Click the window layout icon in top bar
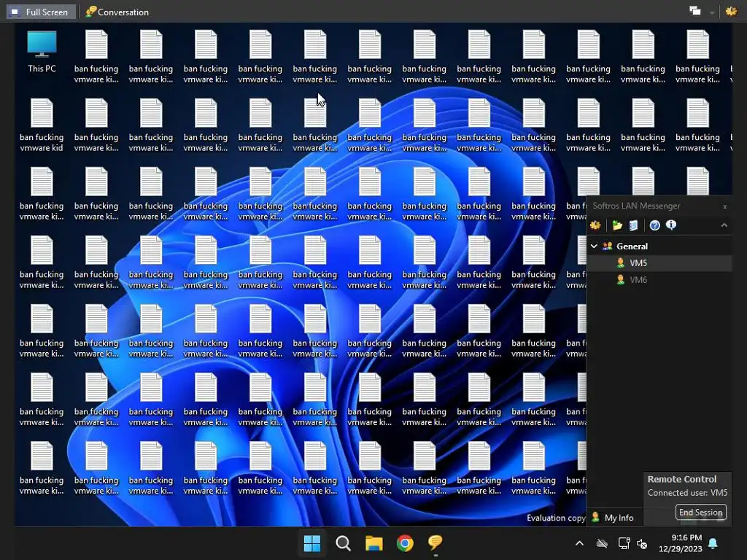 tap(695, 11)
